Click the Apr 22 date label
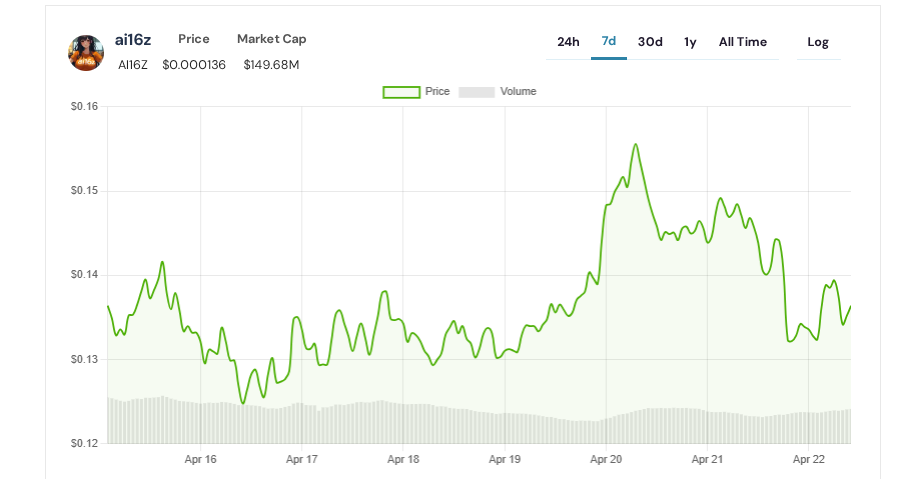The image size is (916, 479). click(x=809, y=459)
